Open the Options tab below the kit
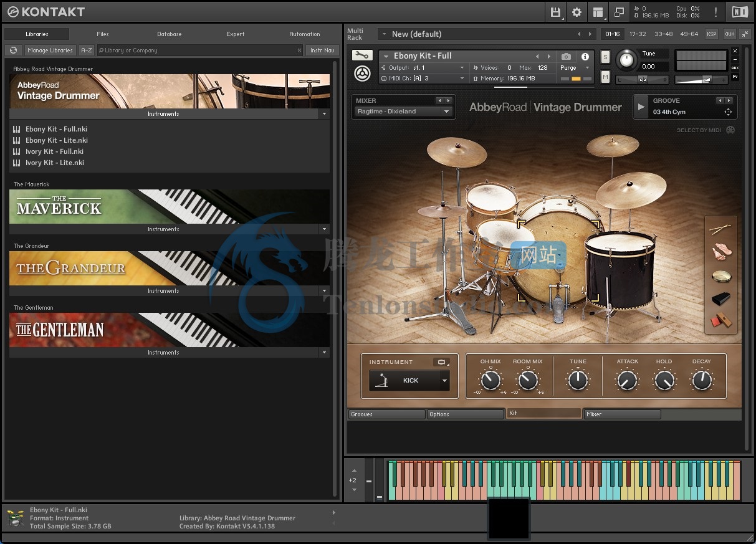756x544 pixels. coord(466,414)
